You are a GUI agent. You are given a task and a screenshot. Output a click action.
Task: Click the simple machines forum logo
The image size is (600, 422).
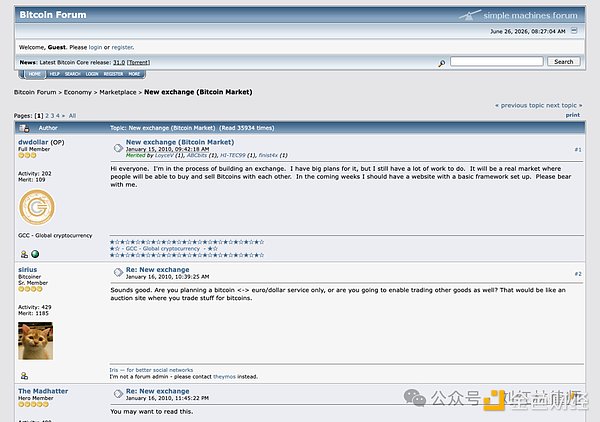click(x=518, y=15)
